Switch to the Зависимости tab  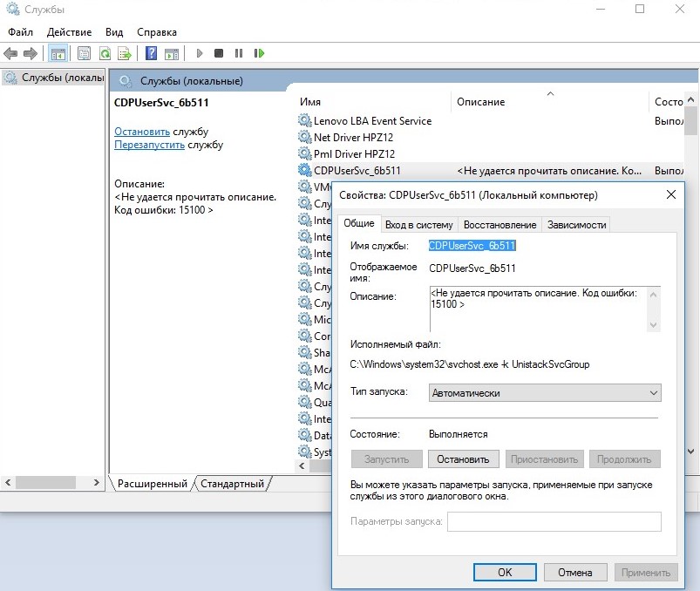576,225
